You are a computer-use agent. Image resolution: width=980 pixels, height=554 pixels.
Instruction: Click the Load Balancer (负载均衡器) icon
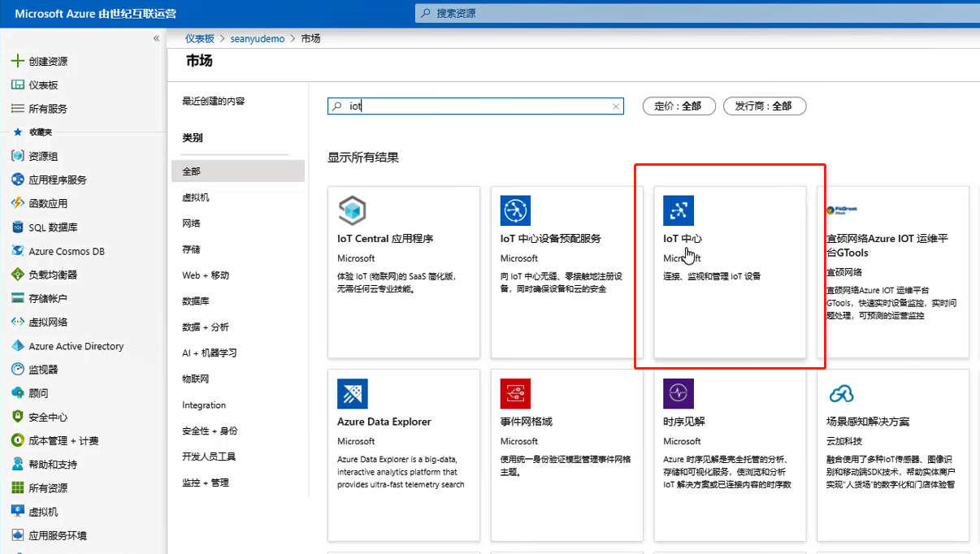coord(17,275)
